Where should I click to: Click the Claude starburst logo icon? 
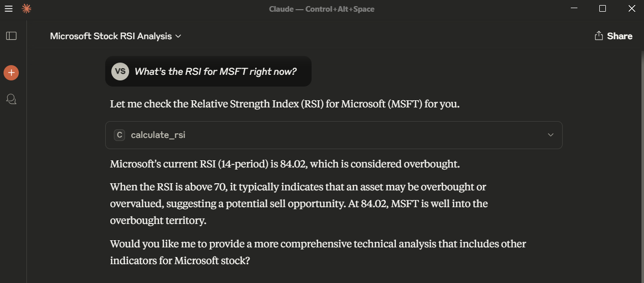tap(26, 9)
